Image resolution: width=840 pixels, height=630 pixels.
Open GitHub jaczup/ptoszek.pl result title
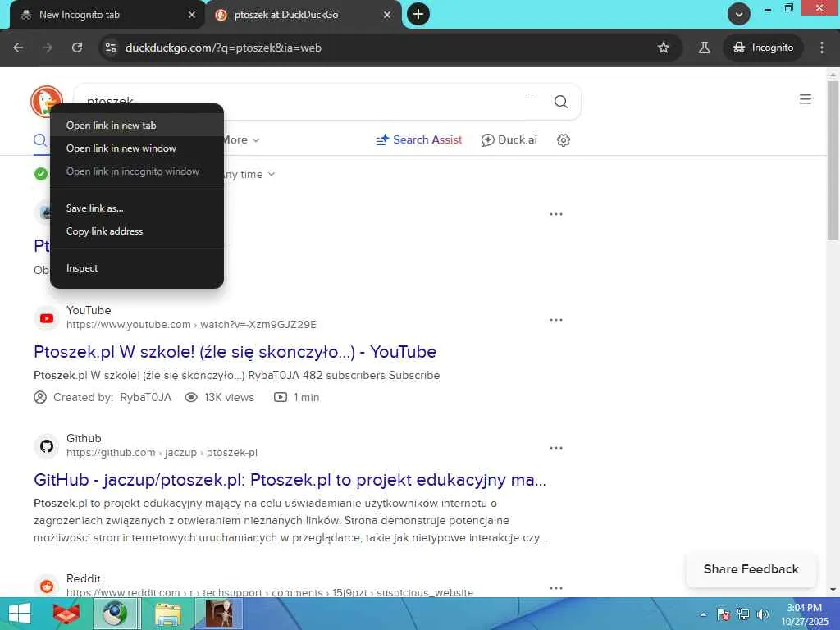pyautogui.click(x=290, y=479)
